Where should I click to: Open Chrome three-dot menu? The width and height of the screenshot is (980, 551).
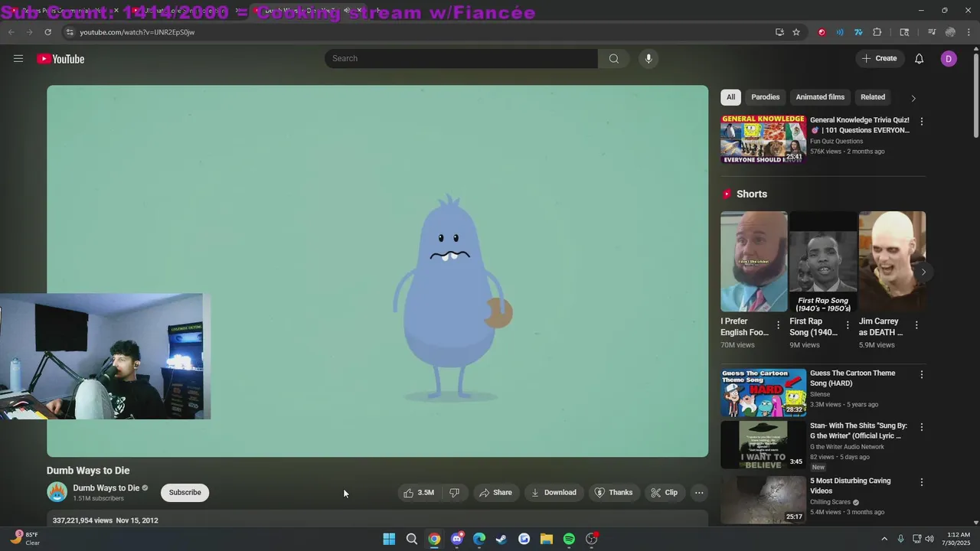[x=969, y=32]
